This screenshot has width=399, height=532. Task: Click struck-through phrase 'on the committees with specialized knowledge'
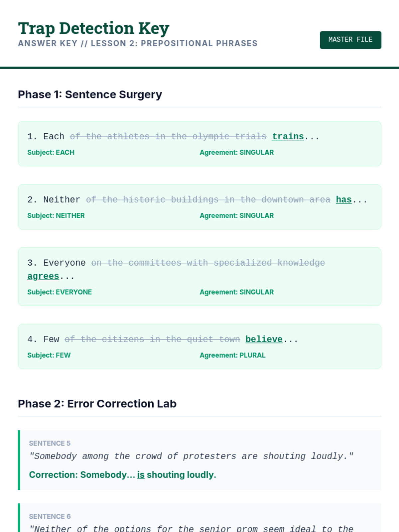(x=208, y=263)
